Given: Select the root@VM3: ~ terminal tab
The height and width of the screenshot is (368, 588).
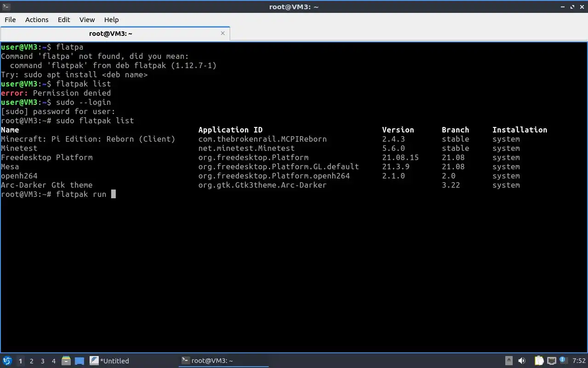Looking at the screenshot, I should [x=111, y=34].
